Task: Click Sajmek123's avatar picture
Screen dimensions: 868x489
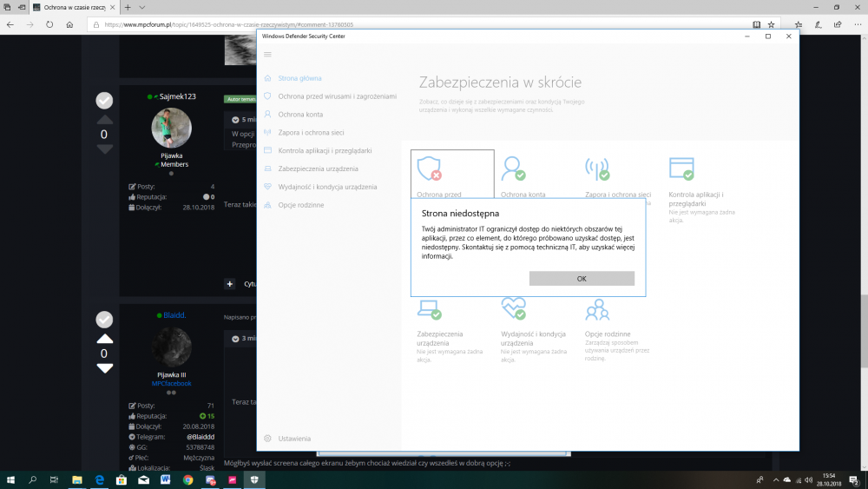Action: coord(172,128)
